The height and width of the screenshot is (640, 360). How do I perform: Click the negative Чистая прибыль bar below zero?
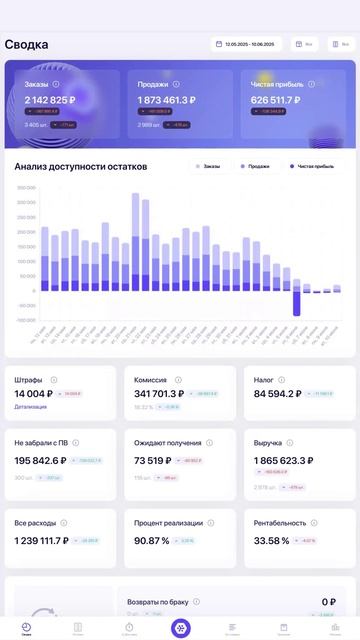[x=296, y=303]
